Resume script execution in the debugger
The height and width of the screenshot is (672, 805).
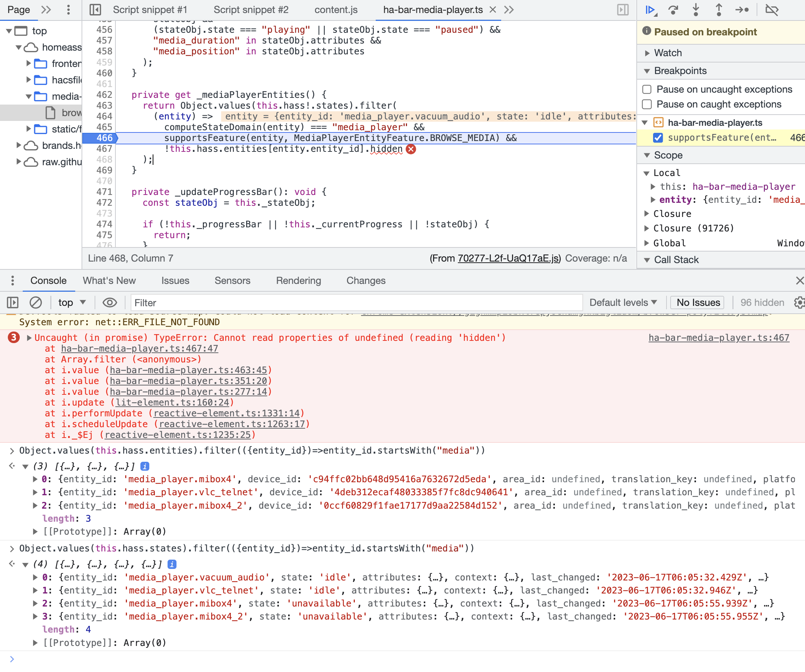[650, 10]
